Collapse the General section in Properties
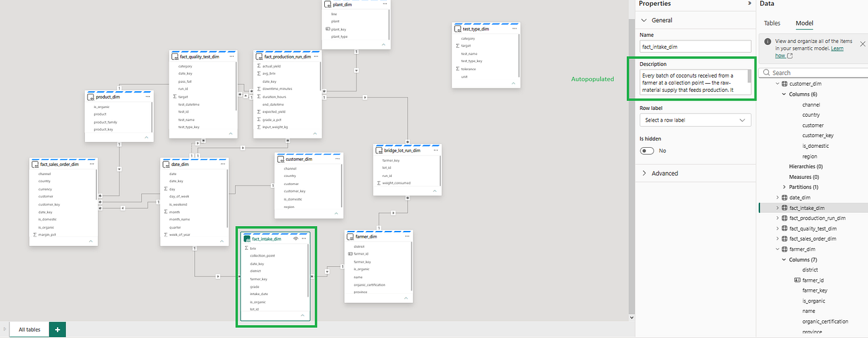 click(644, 20)
